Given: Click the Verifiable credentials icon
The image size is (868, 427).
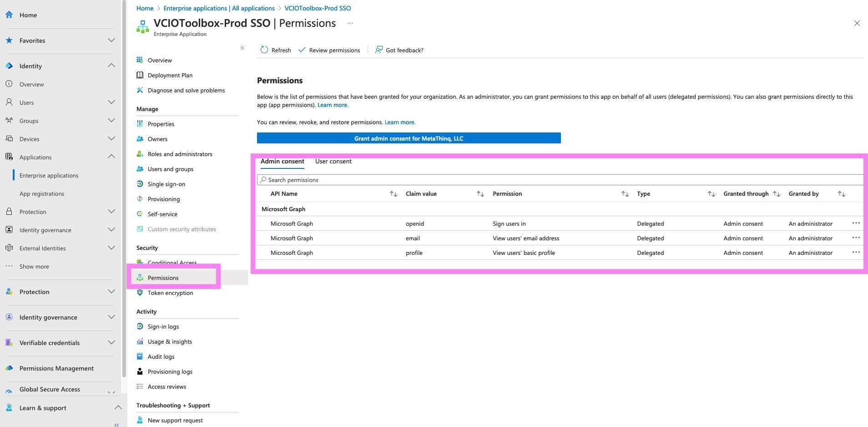Looking at the screenshot, I should [x=9, y=343].
